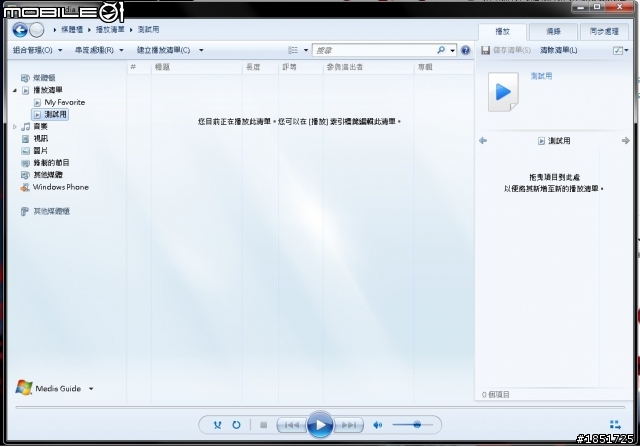Viewport: 640px width, 447px height.
Task: Go to next list with right arrow
Action: tap(625, 141)
